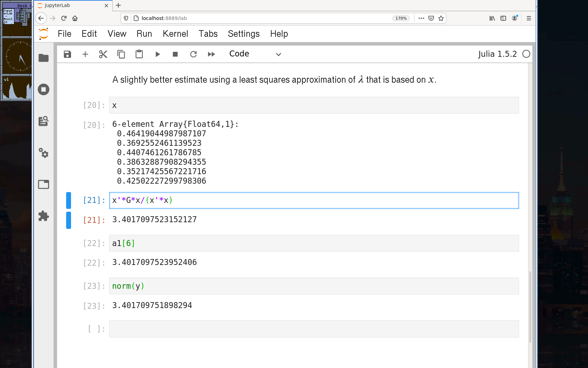The height and width of the screenshot is (368, 588).
Task: Run the selected cell with the play button
Action: pos(157,54)
